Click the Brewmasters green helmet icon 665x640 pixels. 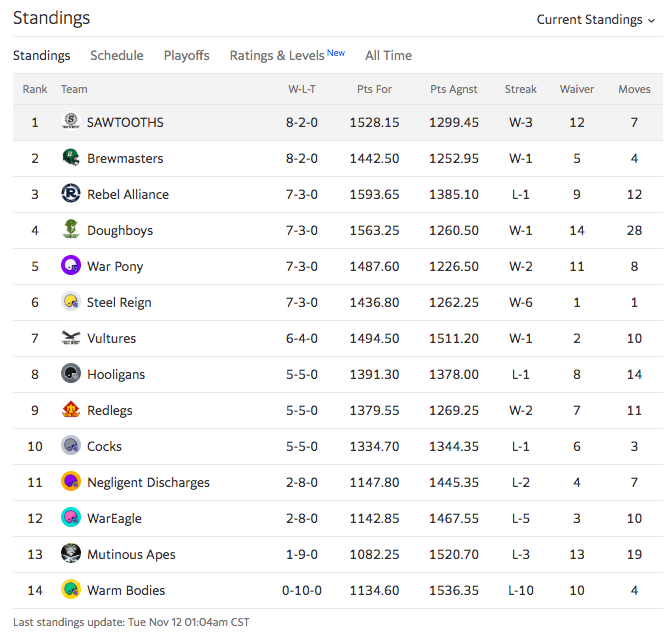(x=71, y=158)
